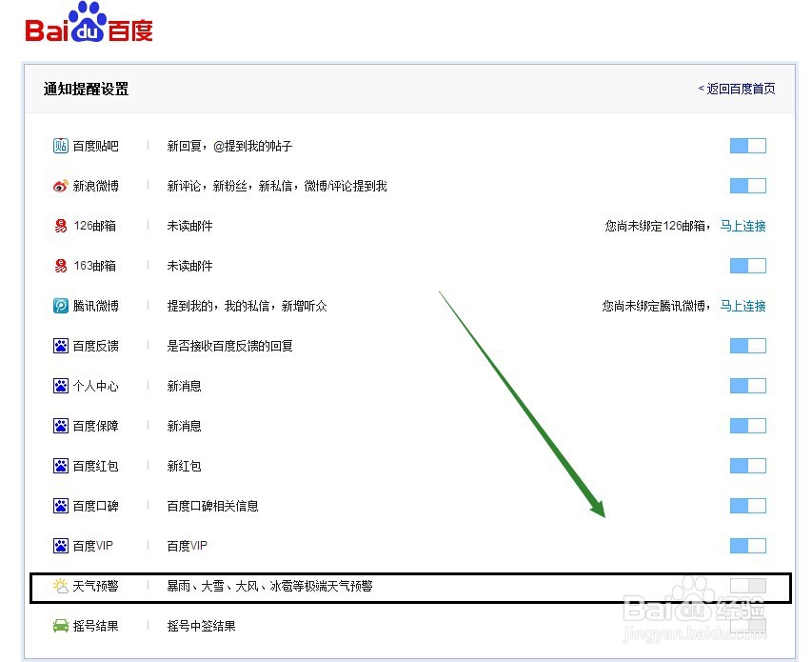Click the 126邮箱 icon
Viewport: 812px width, 662px height.
[x=61, y=226]
